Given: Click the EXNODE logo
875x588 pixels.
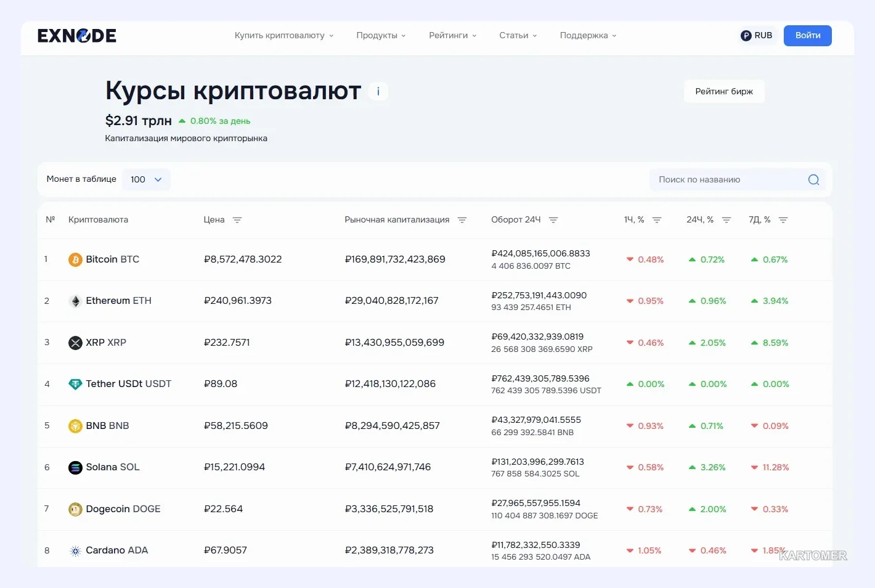Looking at the screenshot, I should 77,36.
